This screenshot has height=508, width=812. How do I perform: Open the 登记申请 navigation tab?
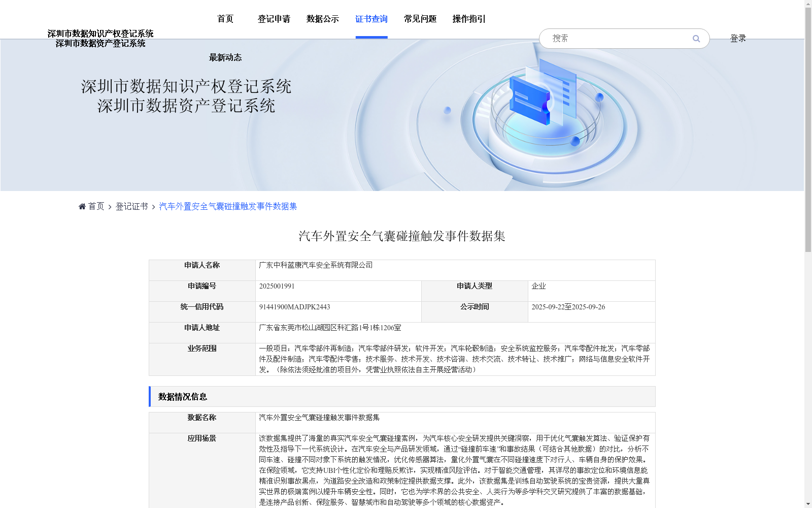pyautogui.click(x=274, y=19)
